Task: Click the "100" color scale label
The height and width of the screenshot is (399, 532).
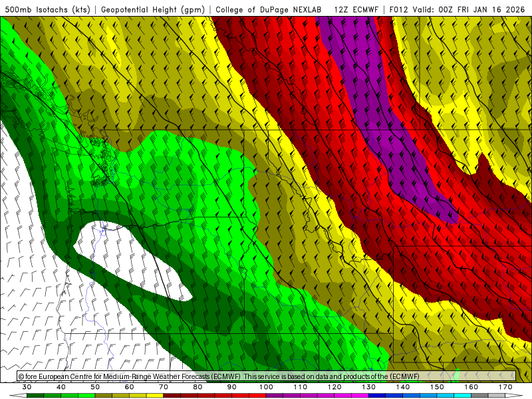Action: point(266,387)
